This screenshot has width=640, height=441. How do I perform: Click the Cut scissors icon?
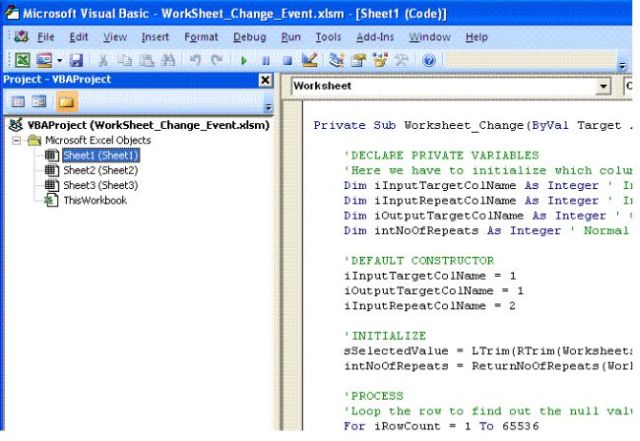(103, 60)
